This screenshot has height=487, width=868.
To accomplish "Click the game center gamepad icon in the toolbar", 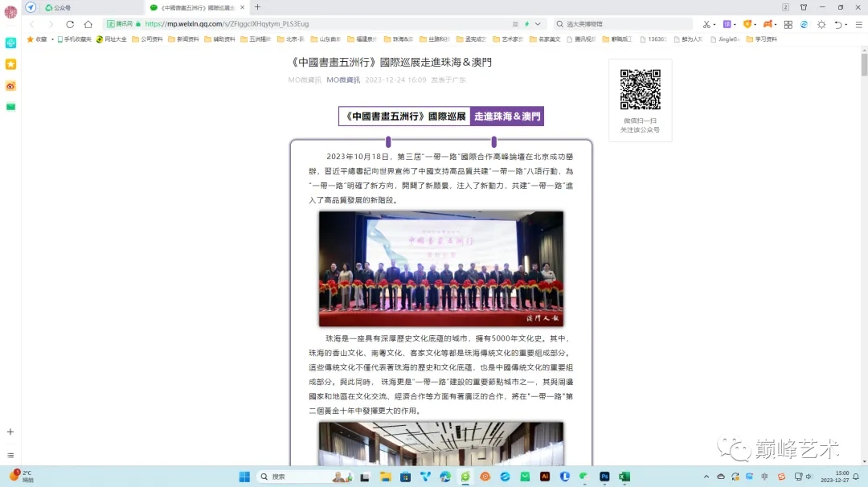I will click(766, 24).
